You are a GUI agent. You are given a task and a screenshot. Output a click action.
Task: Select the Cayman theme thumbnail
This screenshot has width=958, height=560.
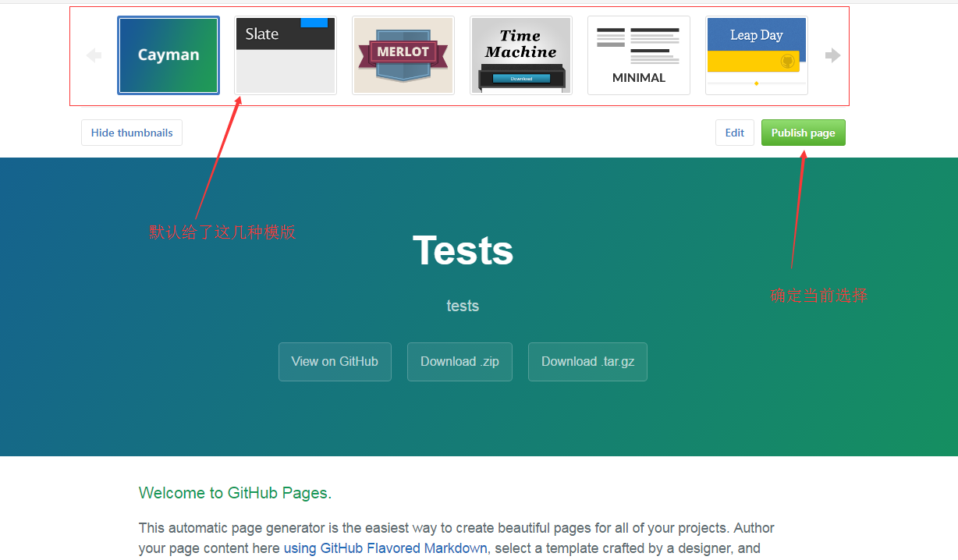169,55
